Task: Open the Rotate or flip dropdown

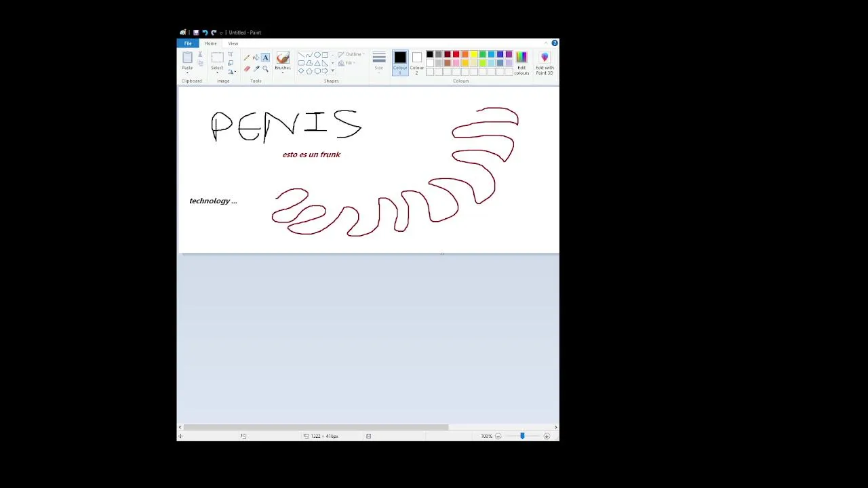Action: (x=231, y=72)
